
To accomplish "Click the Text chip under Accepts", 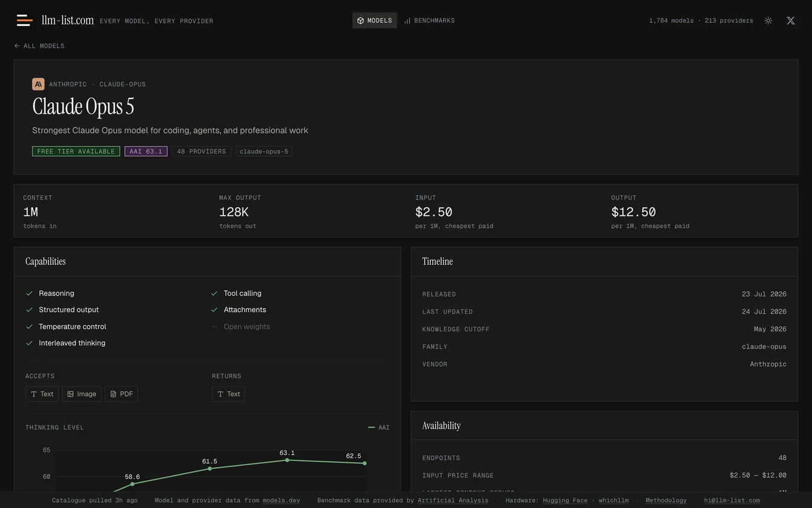I will pyautogui.click(x=42, y=394).
